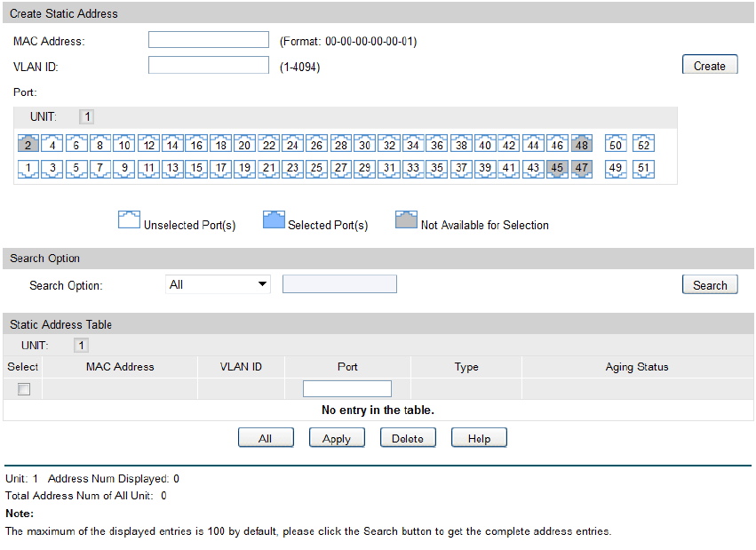
Task: Focus the VLAN ID input field
Action: point(208,65)
